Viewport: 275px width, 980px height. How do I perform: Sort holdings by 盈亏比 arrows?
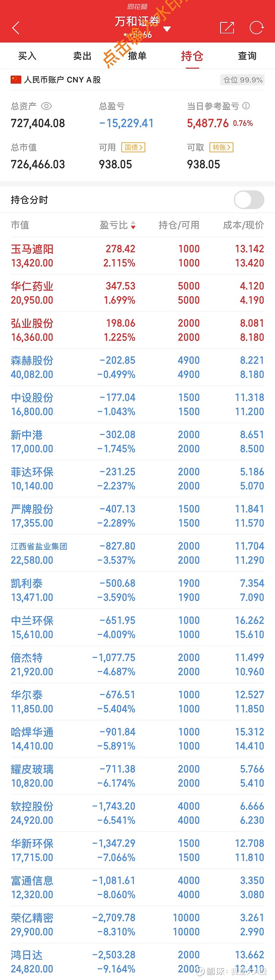pyautogui.click(x=133, y=225)
